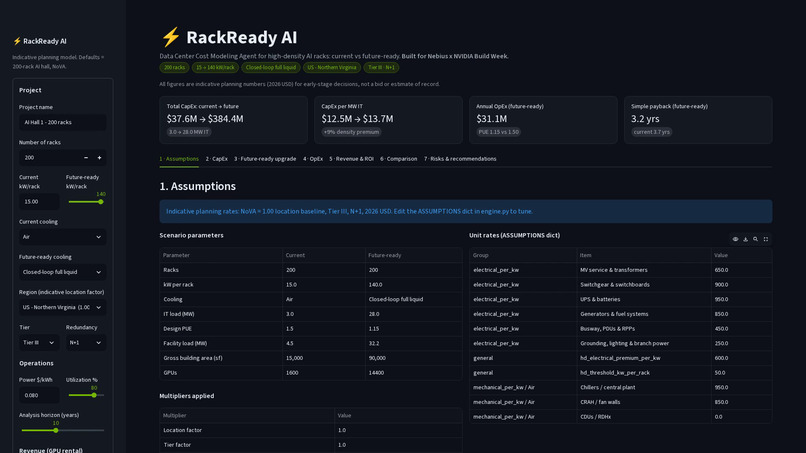Click the Number of racks input
The width and height of the screenshot is (806, 453).
(x=49, y=158)
